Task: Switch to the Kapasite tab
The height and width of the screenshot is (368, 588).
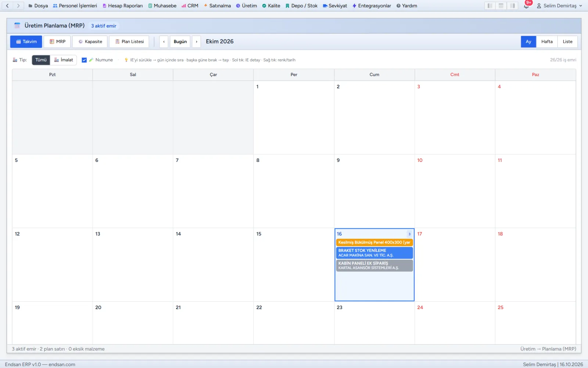Action: pos(90,42)
